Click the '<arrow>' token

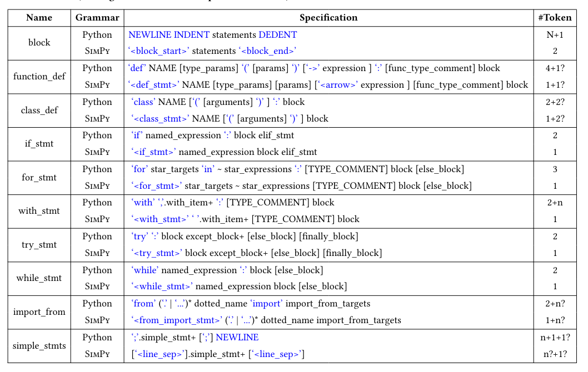coord(337,85)
